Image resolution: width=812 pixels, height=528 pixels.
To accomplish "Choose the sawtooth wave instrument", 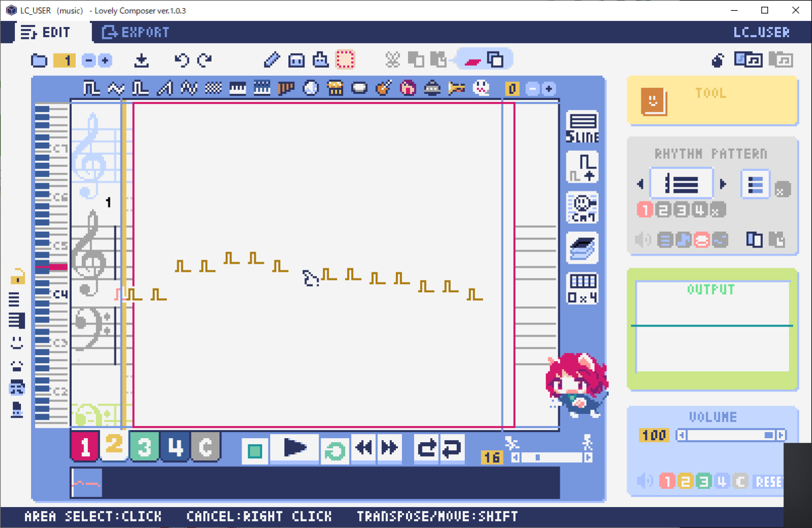I will coord(164,88).
